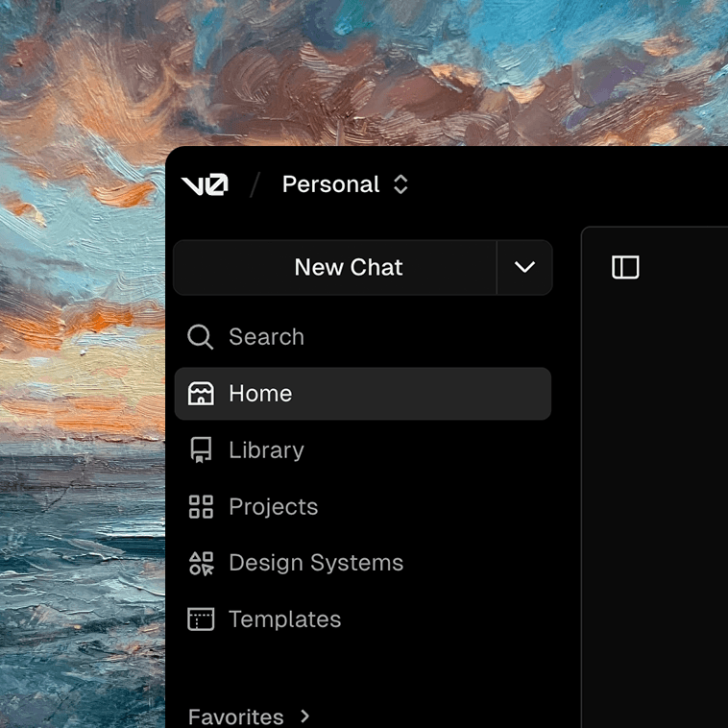This screenshot has width=728, height=728.
Task: Click the Home storefront icon
Action: 201,394
